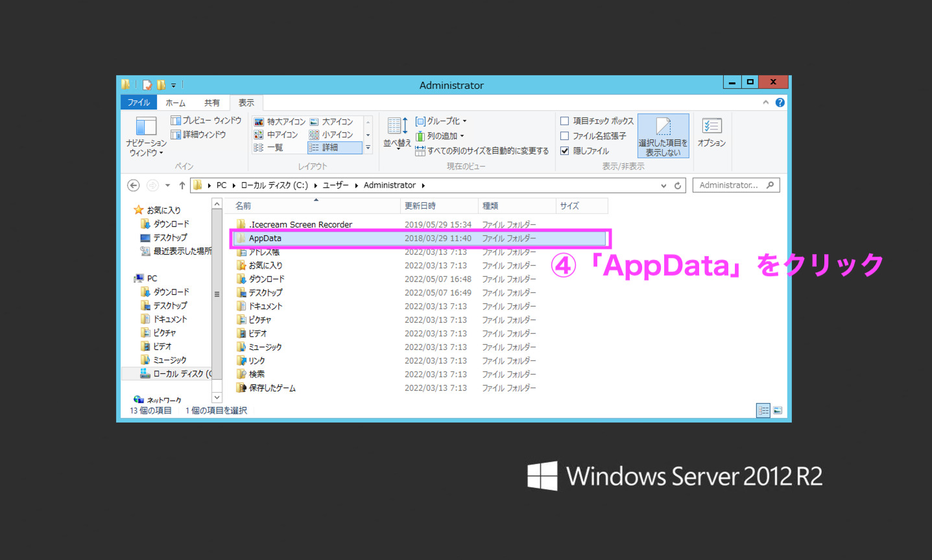Enable the Item check boxes (項目チェックボックス) checkbox

[565, 121]
